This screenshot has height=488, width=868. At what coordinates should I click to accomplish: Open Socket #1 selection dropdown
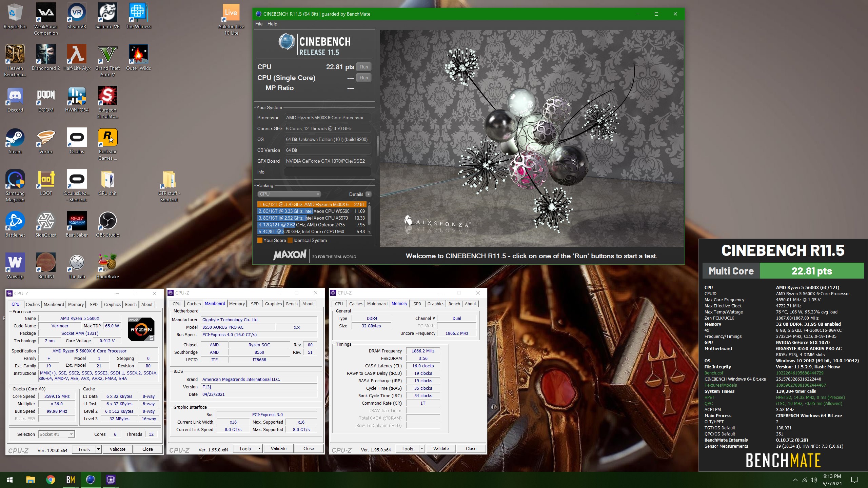(57, 434)
